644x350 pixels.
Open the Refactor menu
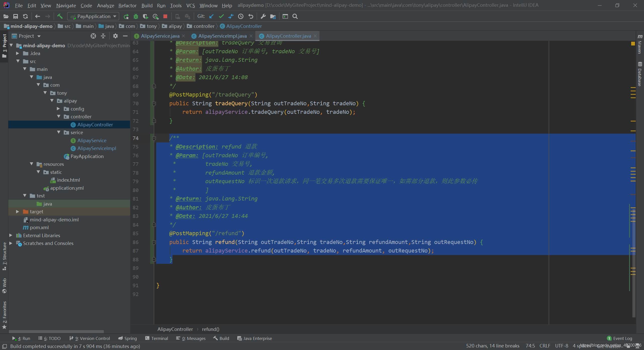tap(127, 5)
